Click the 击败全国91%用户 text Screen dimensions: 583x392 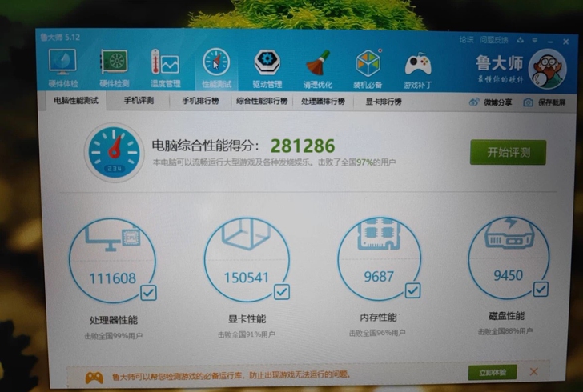tap(247, 334)
